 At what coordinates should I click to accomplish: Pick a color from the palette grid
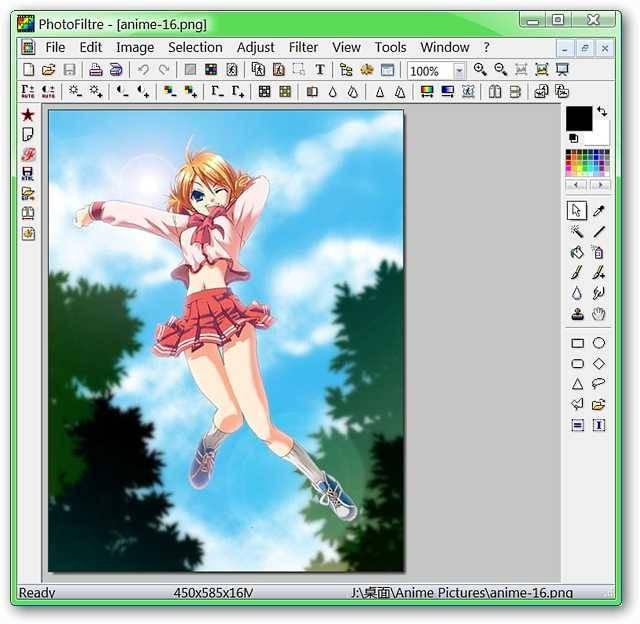[588, 162]
